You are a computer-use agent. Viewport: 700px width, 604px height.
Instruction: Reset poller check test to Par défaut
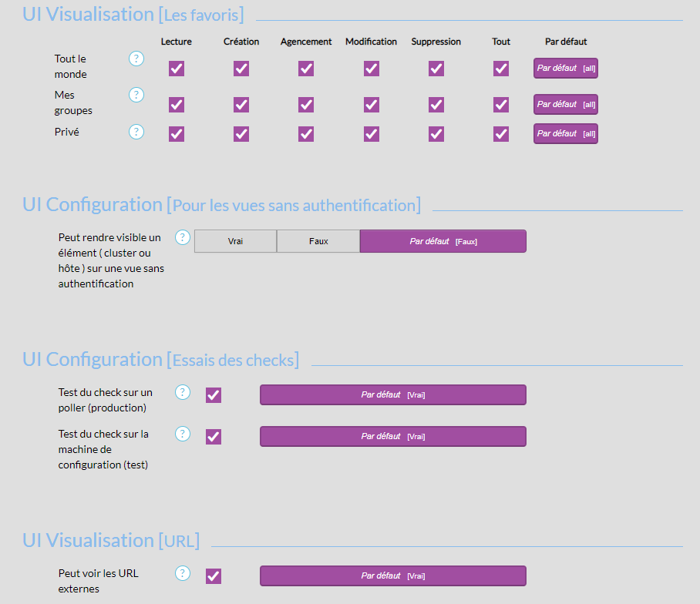point(392,394)
